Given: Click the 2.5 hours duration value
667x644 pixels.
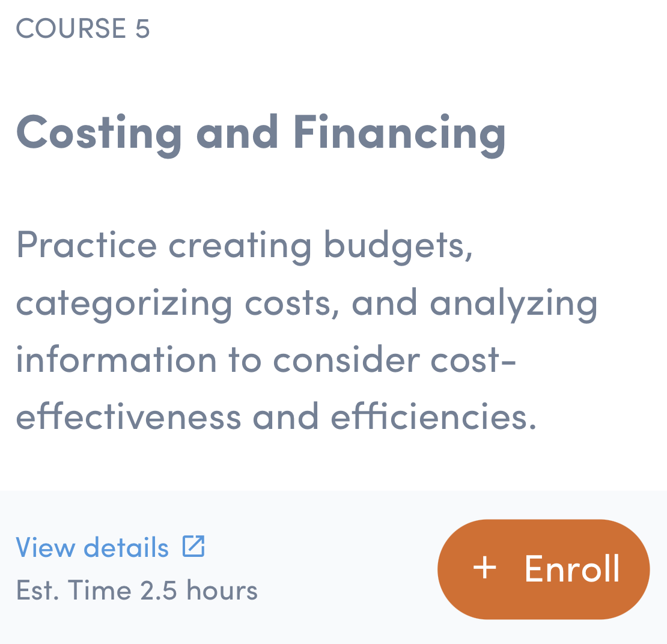Looking at the screenshot, I should [x=199, y=590].
